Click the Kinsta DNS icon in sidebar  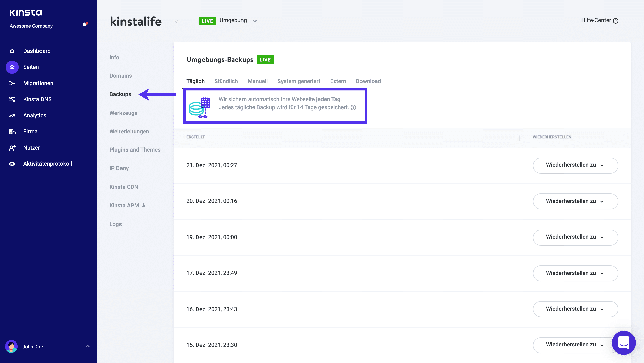tap(12, 99)
